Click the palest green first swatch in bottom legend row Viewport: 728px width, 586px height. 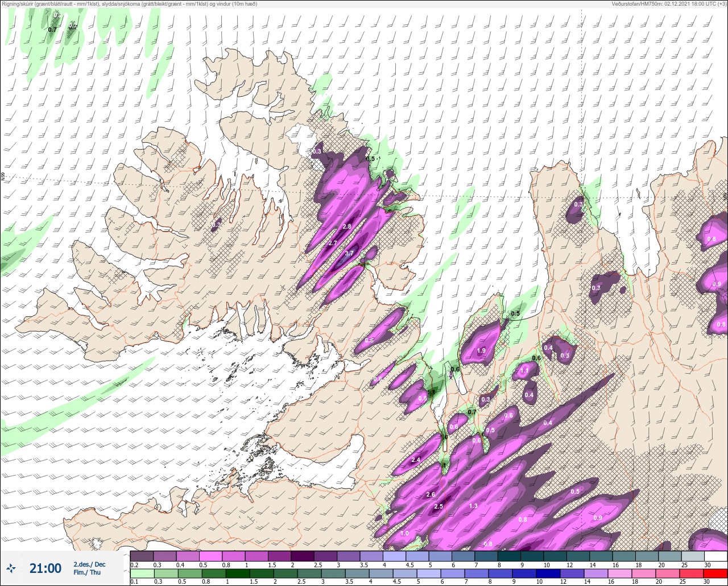(142, 574)
